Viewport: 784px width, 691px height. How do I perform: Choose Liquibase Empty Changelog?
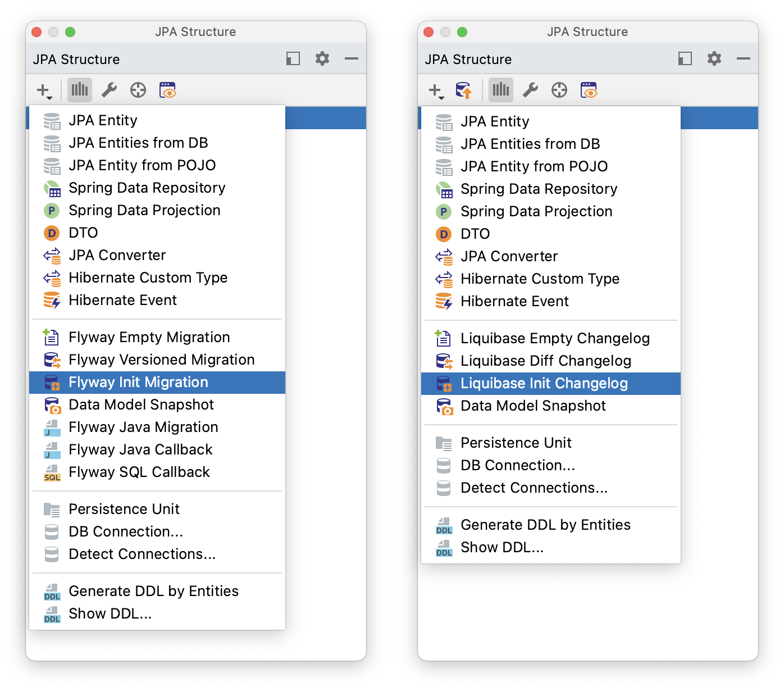551,339
